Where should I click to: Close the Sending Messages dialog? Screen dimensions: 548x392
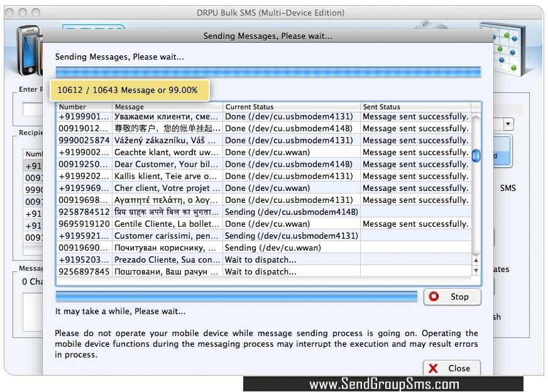452,368
